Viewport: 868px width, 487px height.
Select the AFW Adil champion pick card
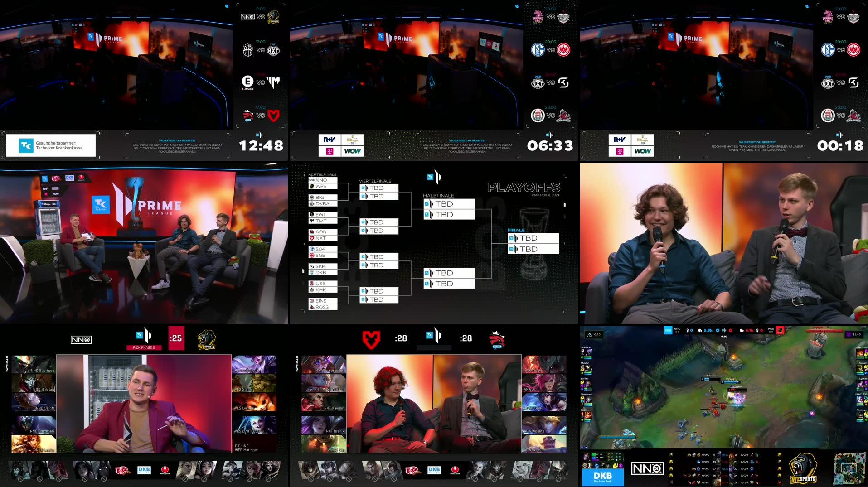coord(544,383)
